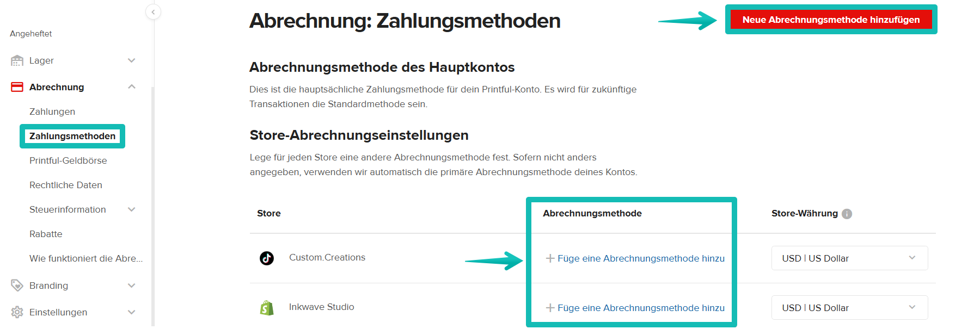Viewport: 980px width, 329px height.
Task: Click the Shopify icon next to Inkwave Studio
Action: 266,307
